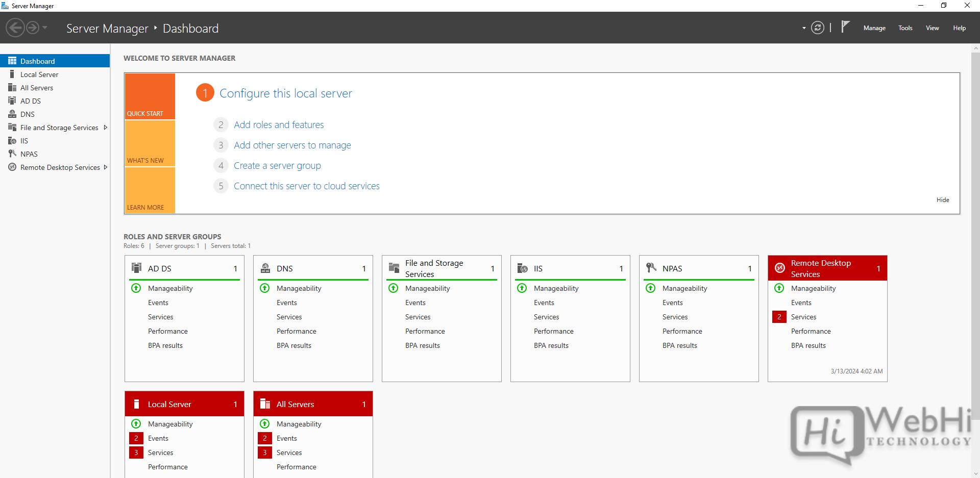Expand Remote Desktop Services sidebar arrow
This screenshot has height=478, width=980.
pos(105,167)
